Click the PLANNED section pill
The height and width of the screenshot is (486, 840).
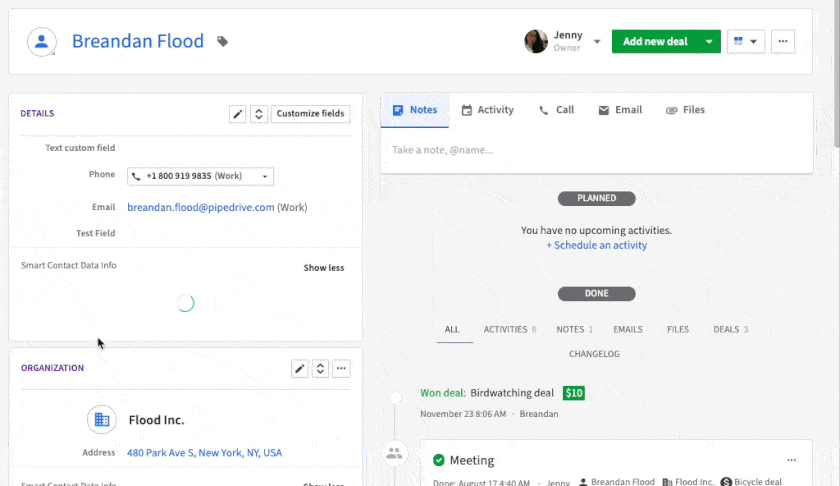pyautogui.click(x=596, y=198)
